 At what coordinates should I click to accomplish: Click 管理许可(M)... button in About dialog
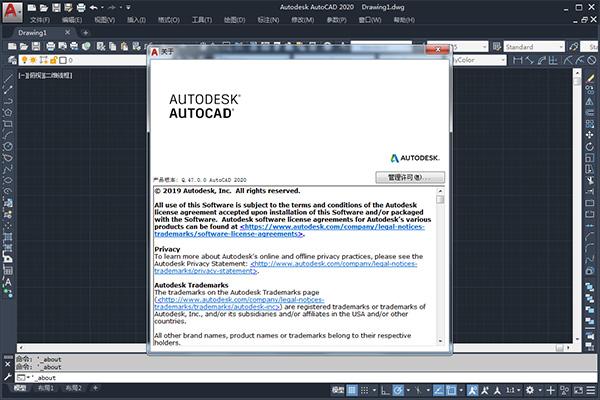pyautogui.click(x=410, y=177)
